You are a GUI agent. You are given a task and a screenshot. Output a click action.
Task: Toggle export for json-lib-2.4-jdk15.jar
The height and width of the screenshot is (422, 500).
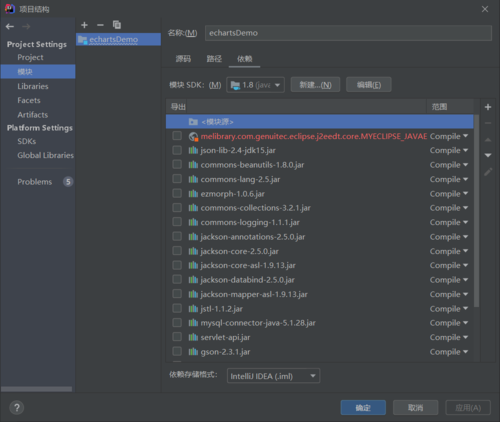[177, 150]
